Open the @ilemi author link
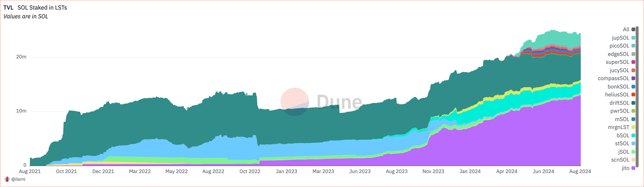644x187 pixels. [18, 179]
